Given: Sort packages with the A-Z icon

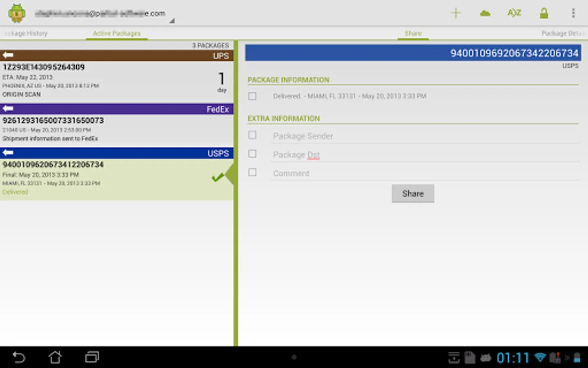Looking at the screenshot, I should click(514, 13).
